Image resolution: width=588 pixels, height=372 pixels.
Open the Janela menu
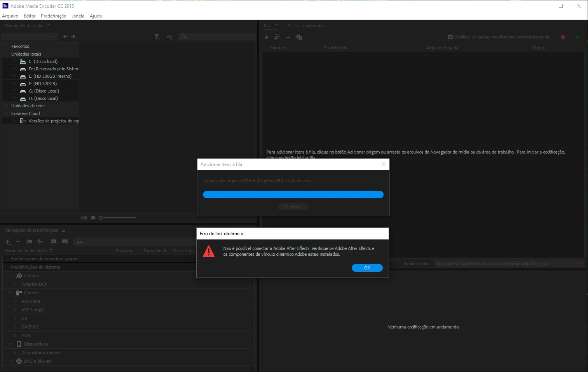(78, 16)
